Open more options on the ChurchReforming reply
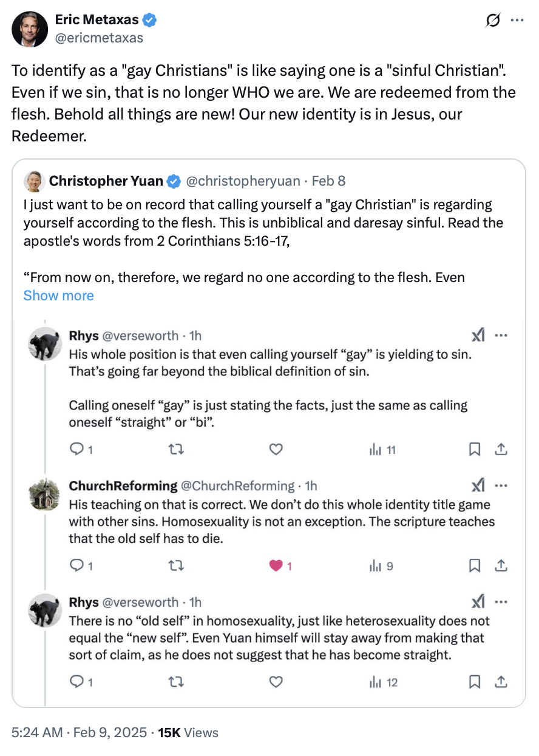Screen dimensions: 539x756 (501, 485)
